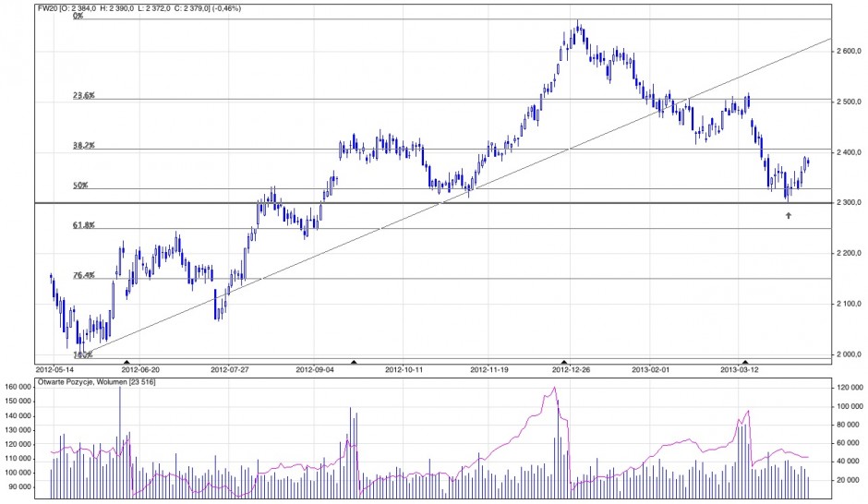Select the 38.2% Fibonacci retracement label
Screen dimensions: 868x504
point(84,145)
